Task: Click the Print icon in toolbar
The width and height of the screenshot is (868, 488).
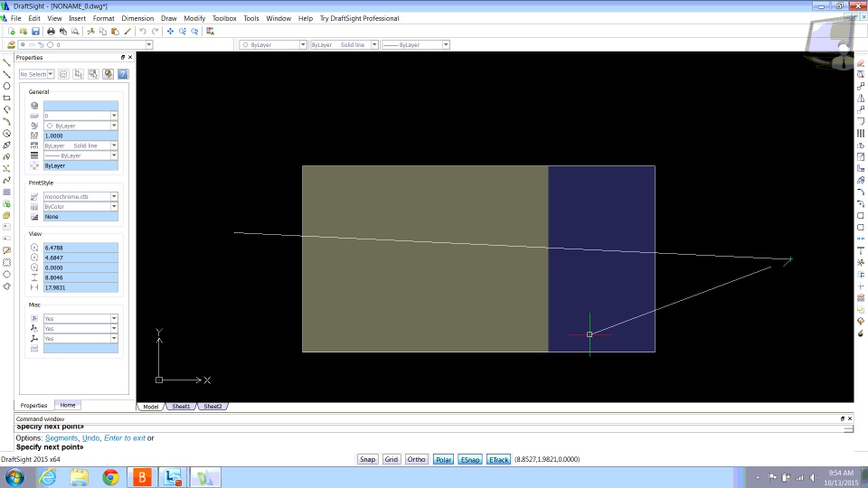Action: [x=51, y=32]
